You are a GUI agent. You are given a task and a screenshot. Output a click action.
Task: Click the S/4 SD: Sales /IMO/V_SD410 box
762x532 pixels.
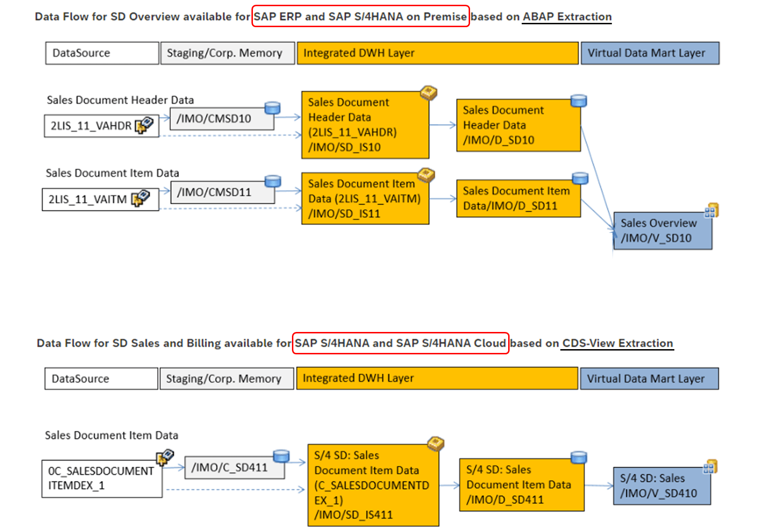662,486
